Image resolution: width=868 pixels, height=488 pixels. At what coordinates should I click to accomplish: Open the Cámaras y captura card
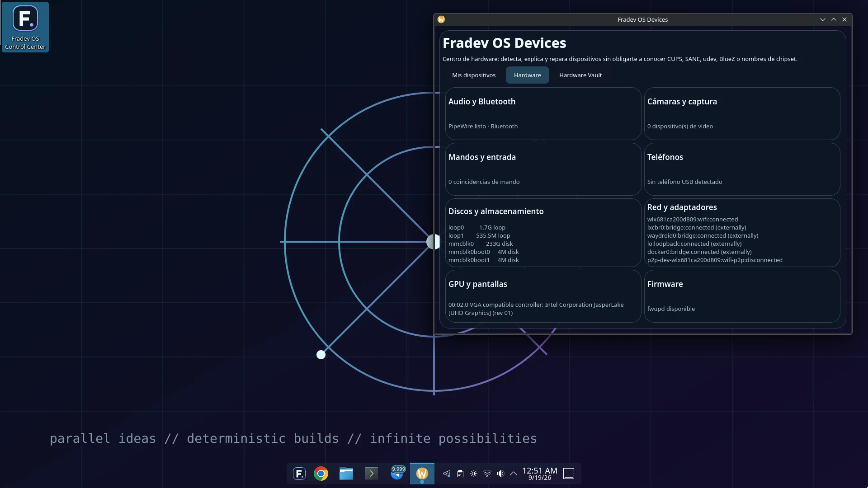coord(742,113)
